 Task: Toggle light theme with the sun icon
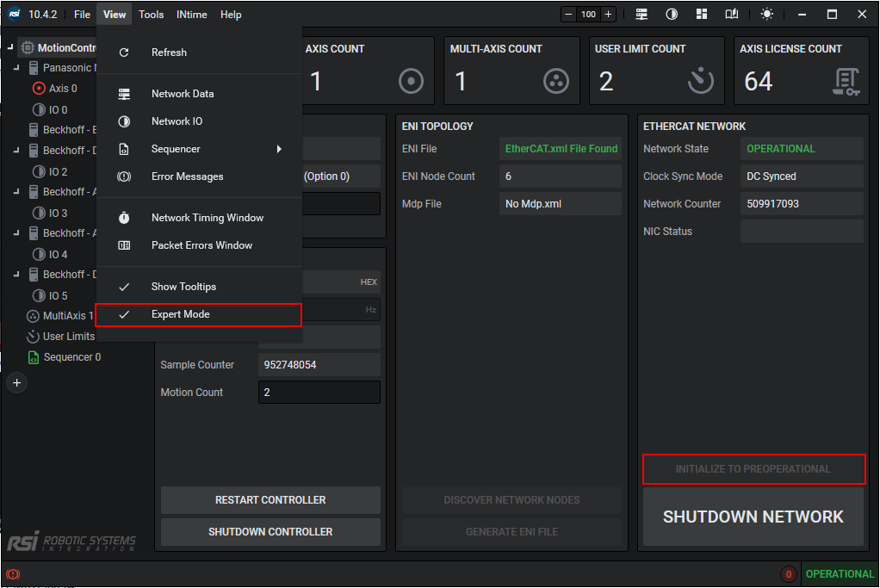(766, 15)
